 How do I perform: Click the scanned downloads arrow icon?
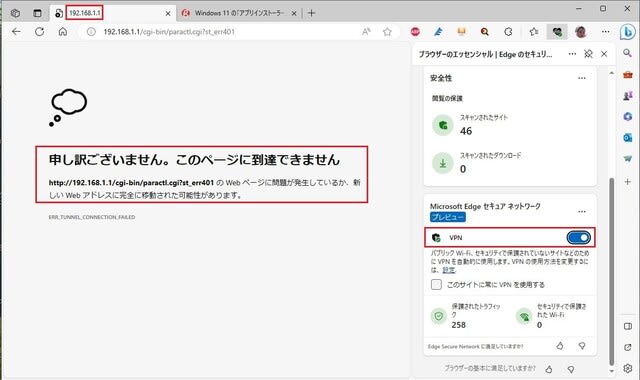[x=443, y=163]
